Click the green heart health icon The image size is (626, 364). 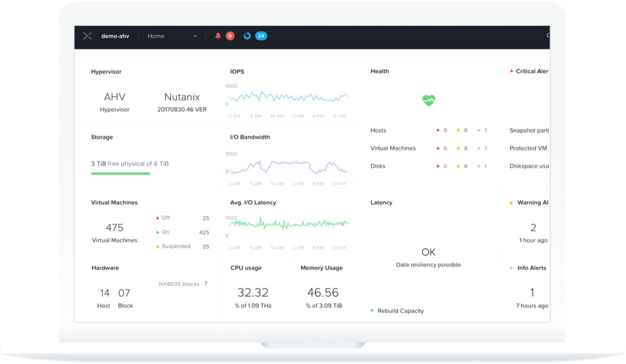tap(428, 100)
